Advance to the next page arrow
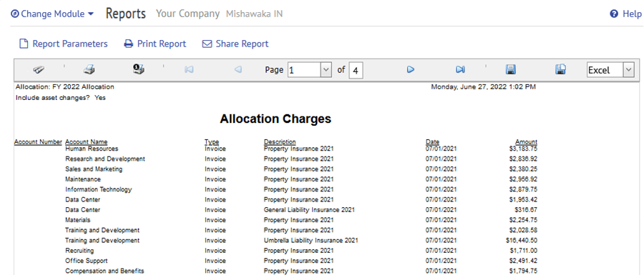This screenshot has width=644, height=275. coord(410,70)
